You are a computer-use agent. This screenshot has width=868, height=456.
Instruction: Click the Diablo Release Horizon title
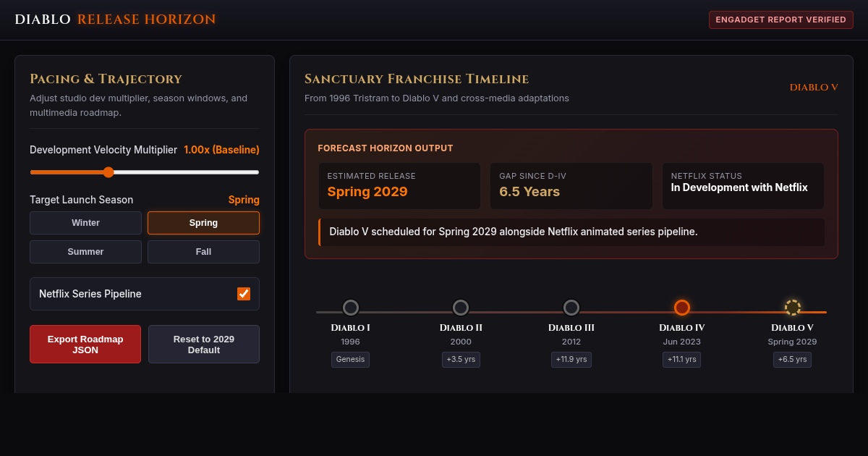pos(115,20)
